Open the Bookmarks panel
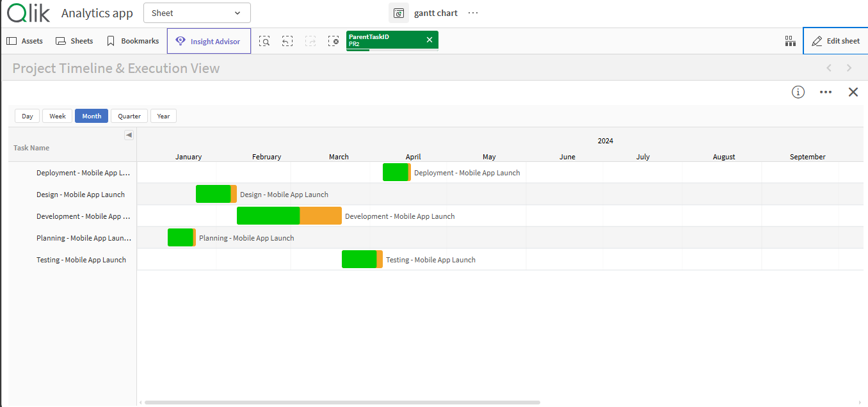The height and width of the screenshot is (407, 868). click(x=133, y=41)
